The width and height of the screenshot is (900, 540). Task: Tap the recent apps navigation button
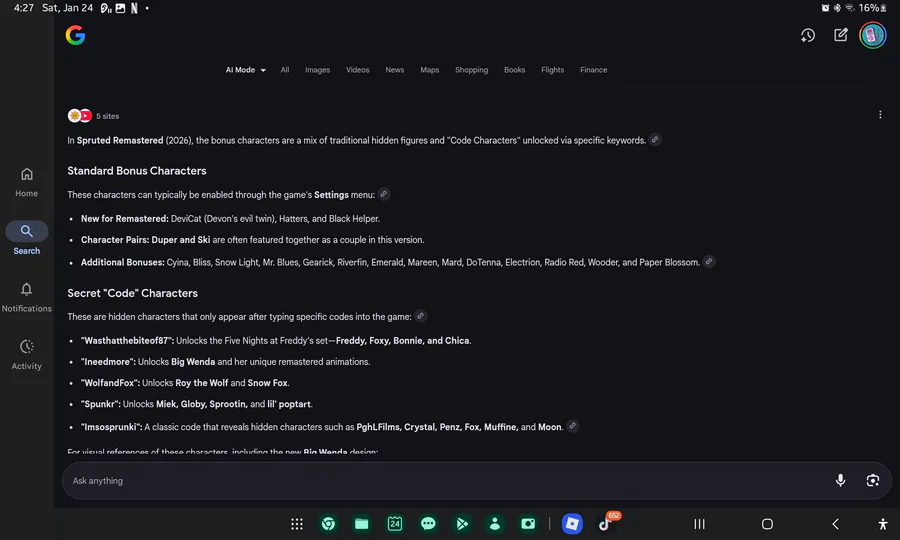coord(699,523)
